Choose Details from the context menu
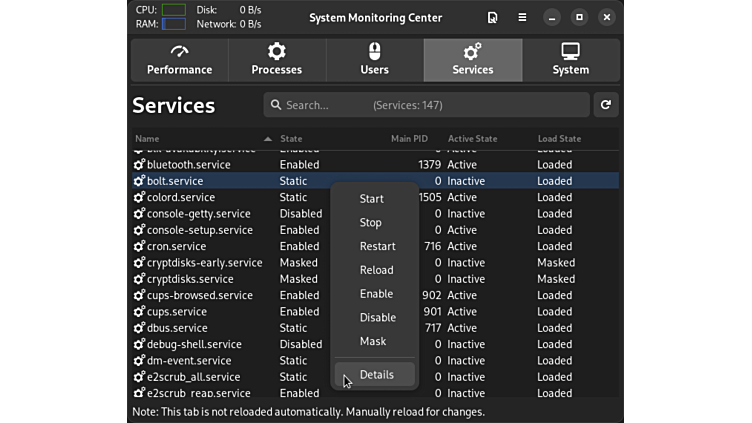The width and height of the screenshot is (752, 423). tap(376, 375)
